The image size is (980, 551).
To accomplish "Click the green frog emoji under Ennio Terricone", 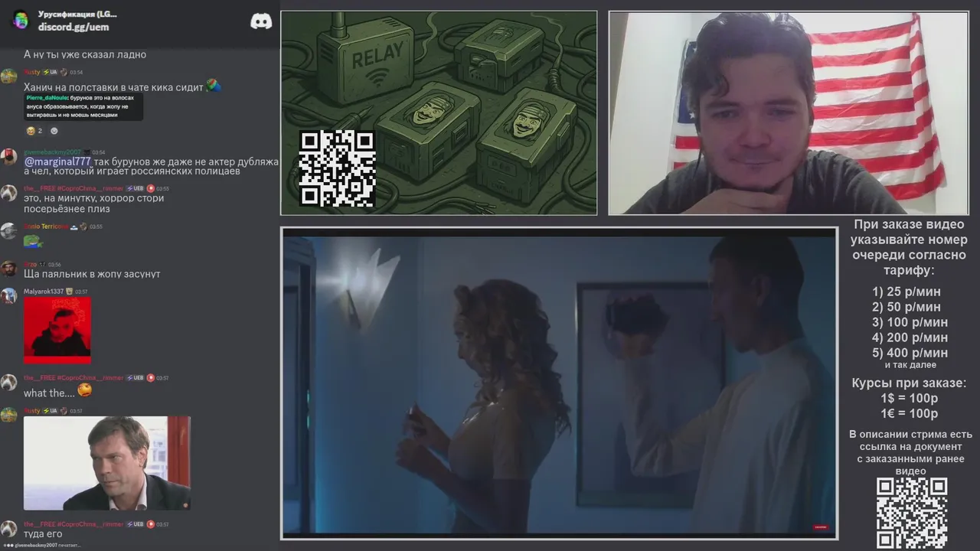I will click(32, 241).
